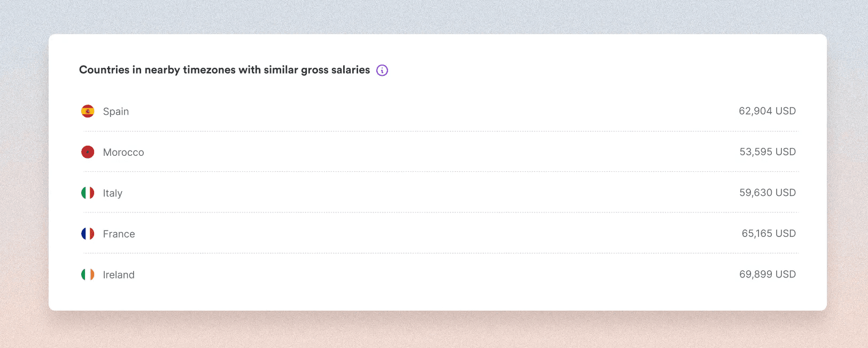Select the Italy salary value 59,630 USD
Screen dimensions: 868x348
pyautogui.click(x=768, y=193)
